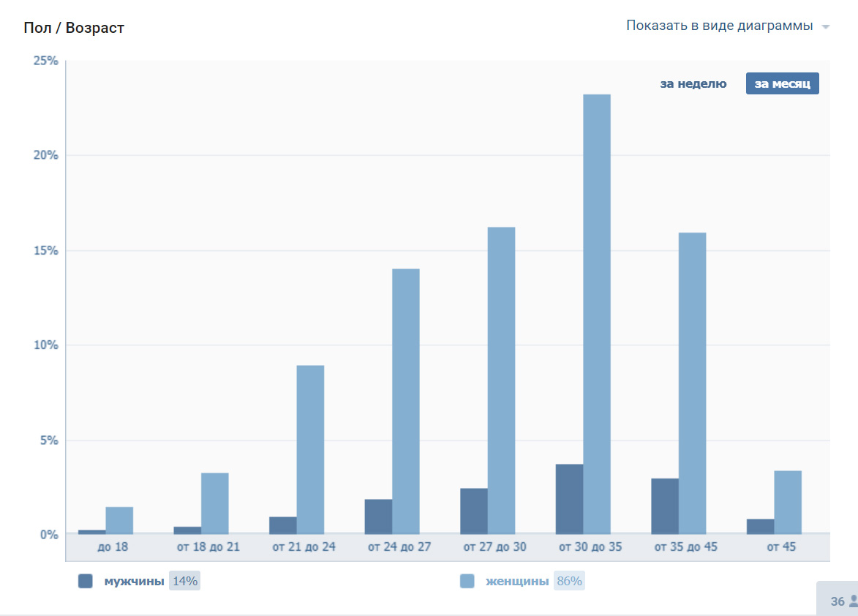
Task: Click the 'мужчины' legend label
Action: click(x=134, y=581)
